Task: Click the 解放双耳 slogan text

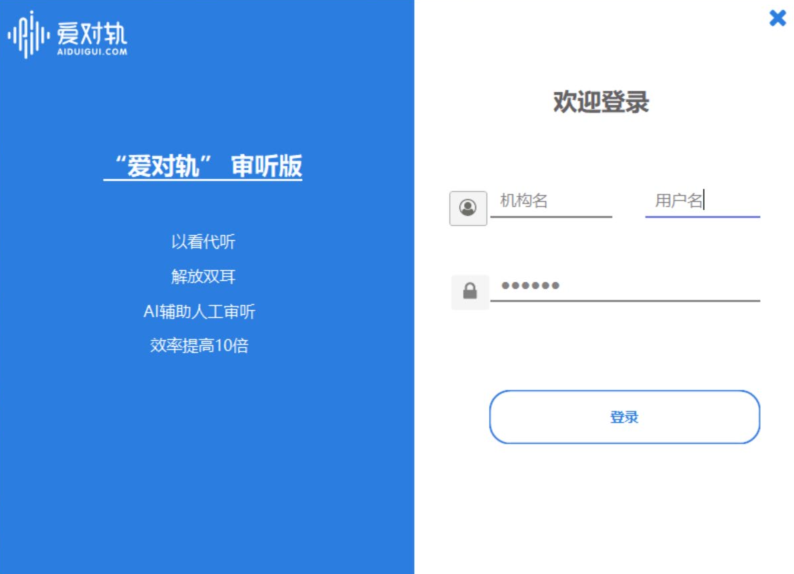Action: [203, 276]
